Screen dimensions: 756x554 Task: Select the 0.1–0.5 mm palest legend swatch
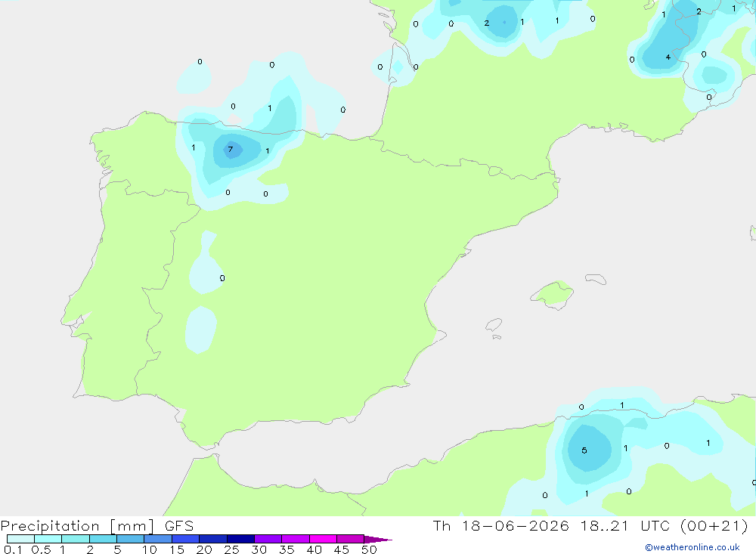tap(20, 539)
